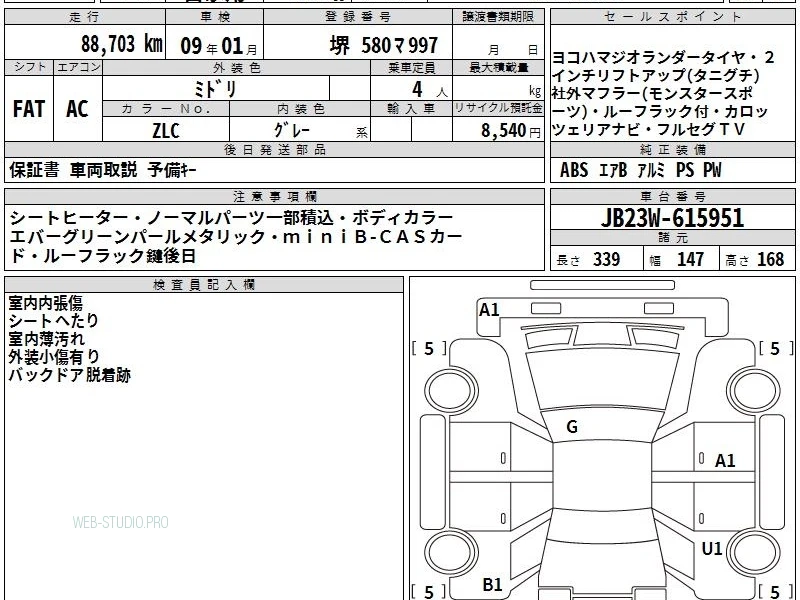The height and width of the screenshot is (600, 800).
Task: Click the 外装色 header
Action: [236, 67]
